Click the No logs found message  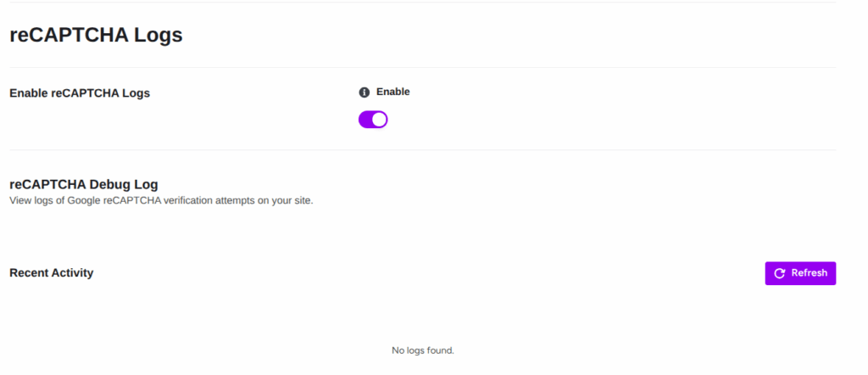423,350
